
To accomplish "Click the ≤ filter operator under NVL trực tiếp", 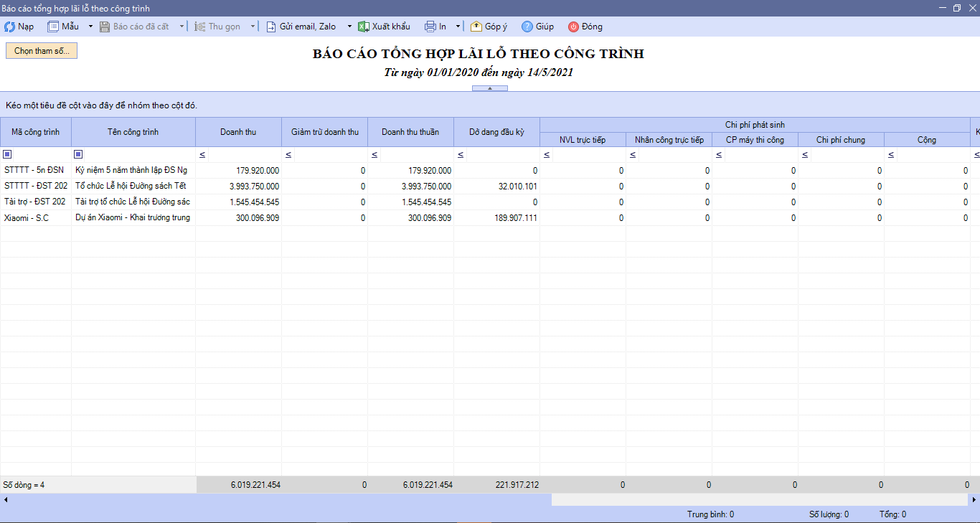I will (547, 155).
